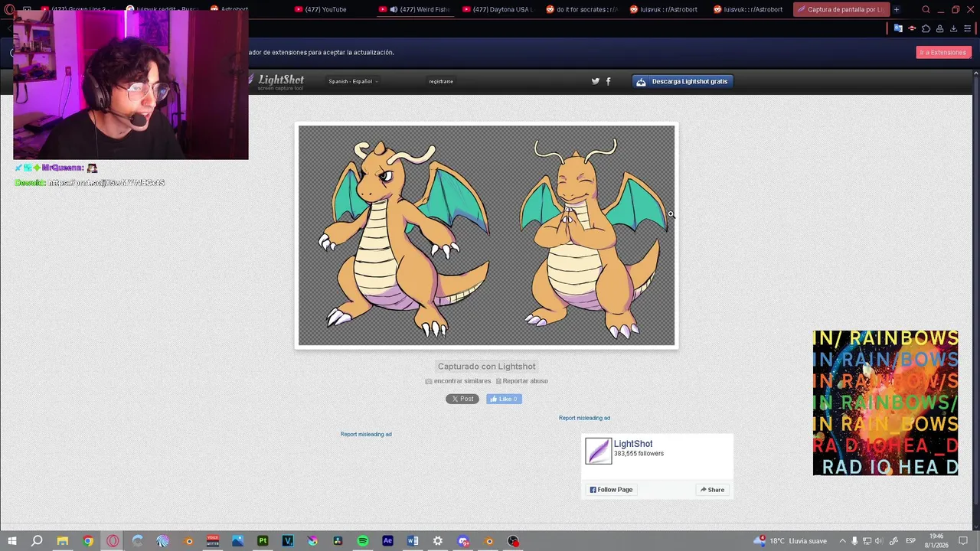The width and height of the screenshot is (980, 551).
Task: Open the browser extensions puzzle icon
Action: [926, 29]
